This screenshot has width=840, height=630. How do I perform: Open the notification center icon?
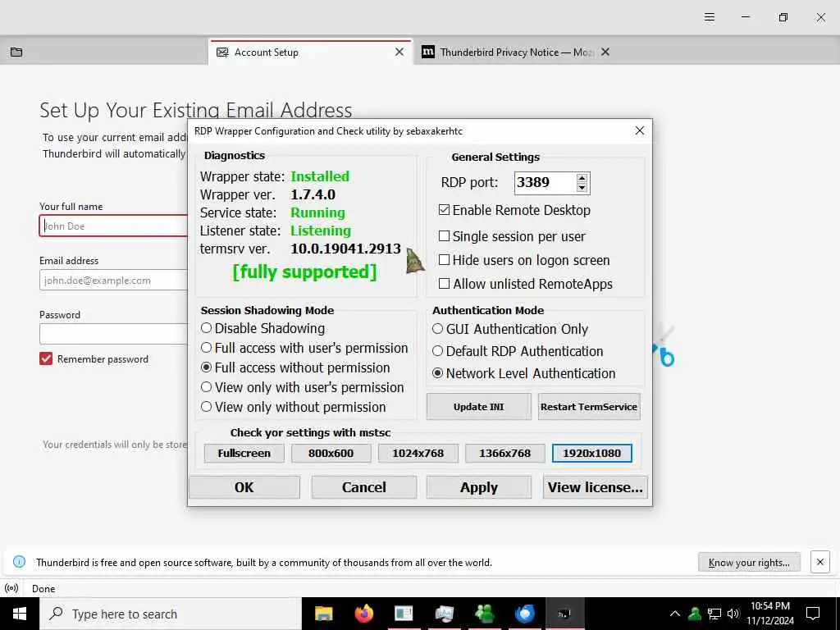pyautogui.click(x=813, y=614)
